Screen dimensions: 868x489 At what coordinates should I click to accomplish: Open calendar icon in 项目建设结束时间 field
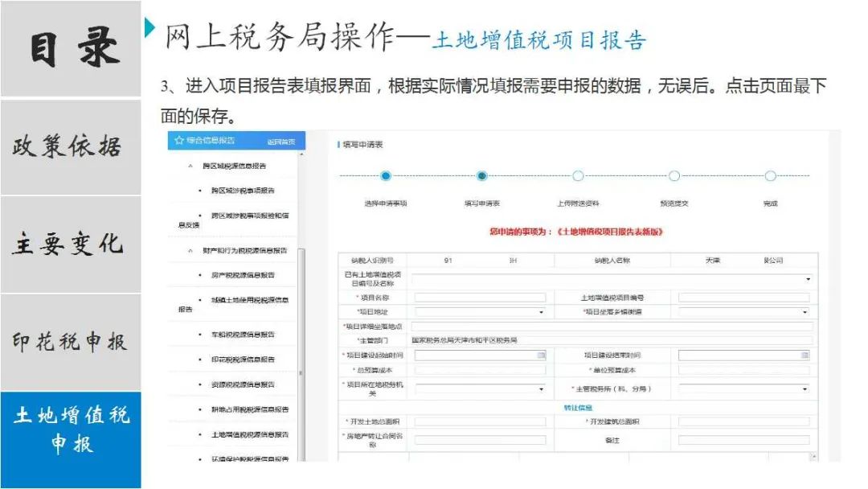pos(805,355)
